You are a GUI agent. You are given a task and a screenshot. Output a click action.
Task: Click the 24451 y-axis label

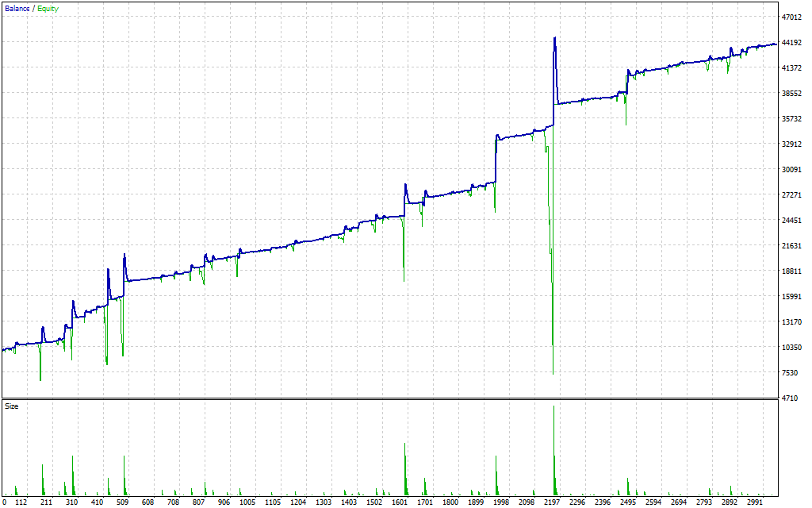pos(792,221)
